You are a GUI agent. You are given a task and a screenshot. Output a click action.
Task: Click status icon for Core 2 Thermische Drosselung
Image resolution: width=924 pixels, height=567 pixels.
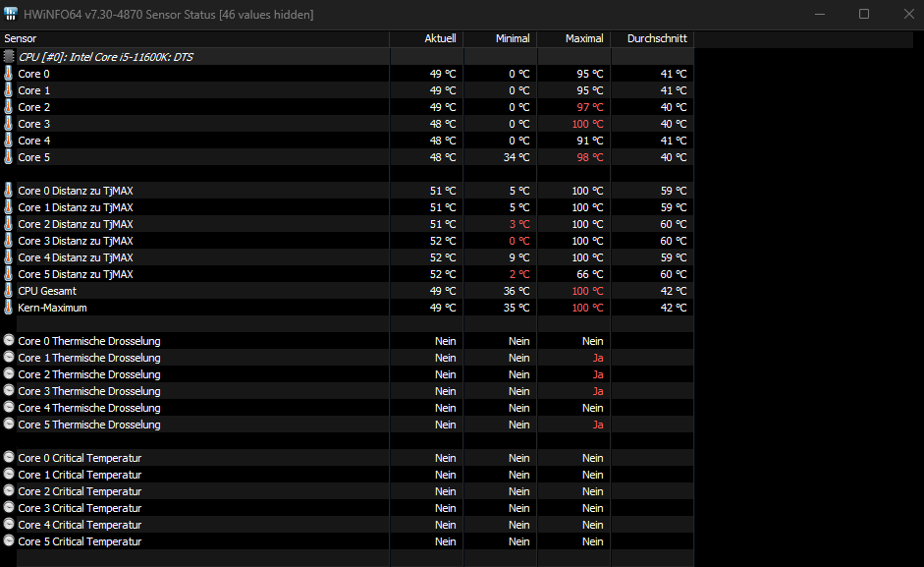point(9,373)
